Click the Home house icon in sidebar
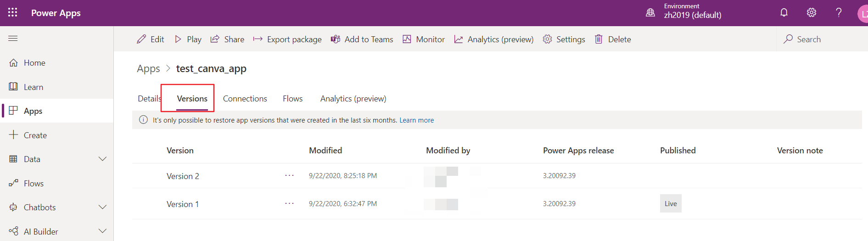The height and width of the screenshot is (241, 868). coord(13,63)
